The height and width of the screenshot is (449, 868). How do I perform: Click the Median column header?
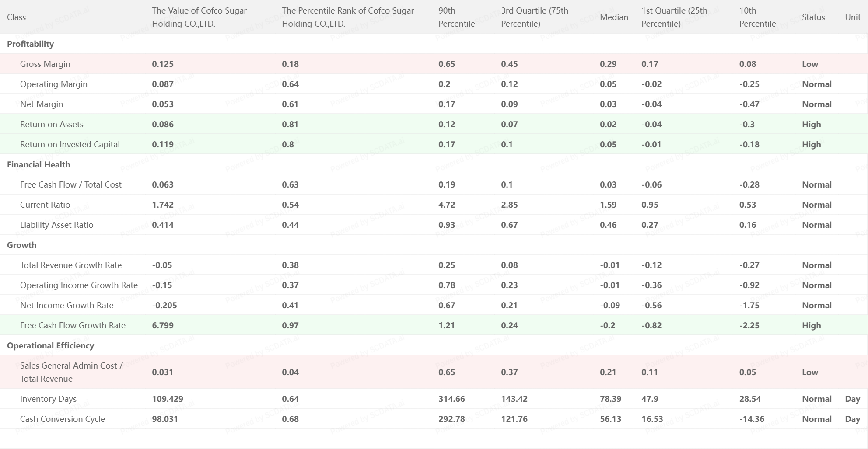click(614, 17)
